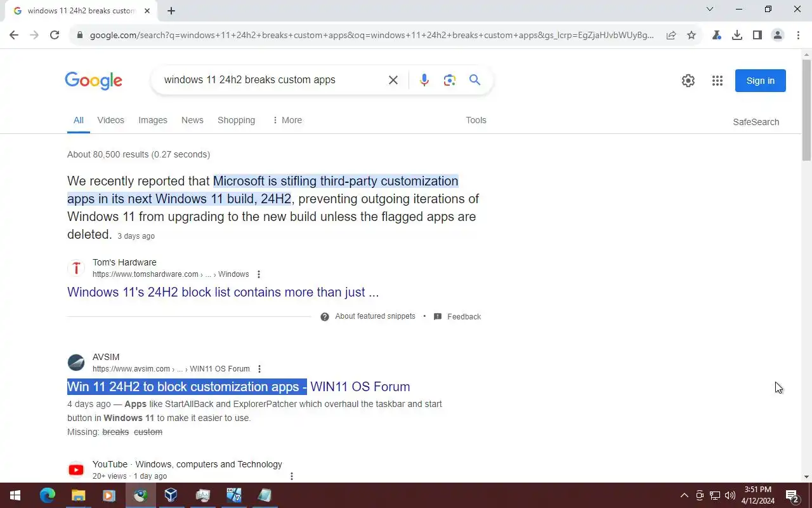Open the Google apps grid
The width and height of the screenshot is (812, 508).
(717, 81)
